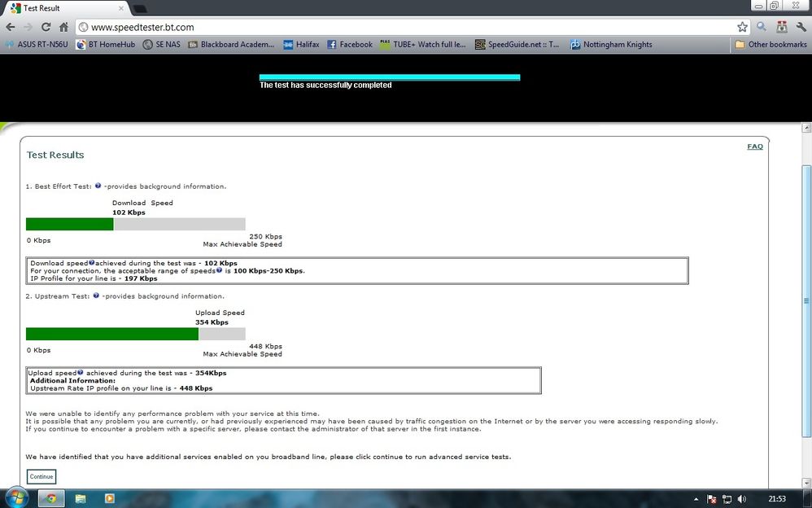Viewport: 812px width, 508px height.
Task: Open the ASUS RT-N56U bookmark
Action: coord(37,45)
